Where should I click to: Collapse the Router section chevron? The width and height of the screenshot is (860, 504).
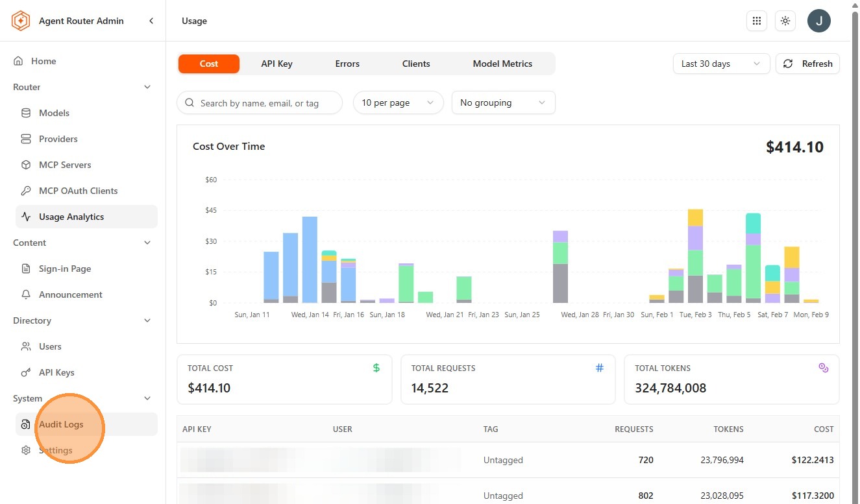point(147,87)
